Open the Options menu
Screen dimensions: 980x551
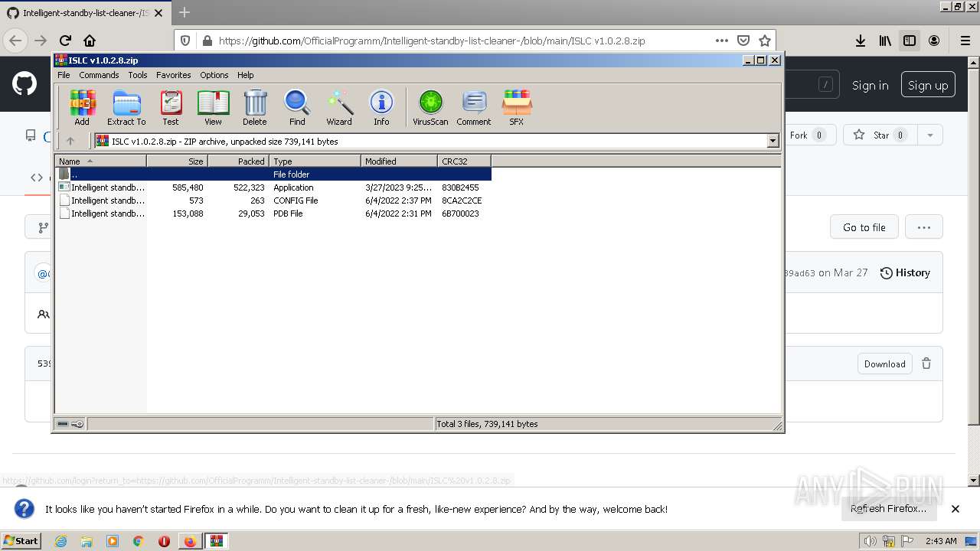coord(214,75)
